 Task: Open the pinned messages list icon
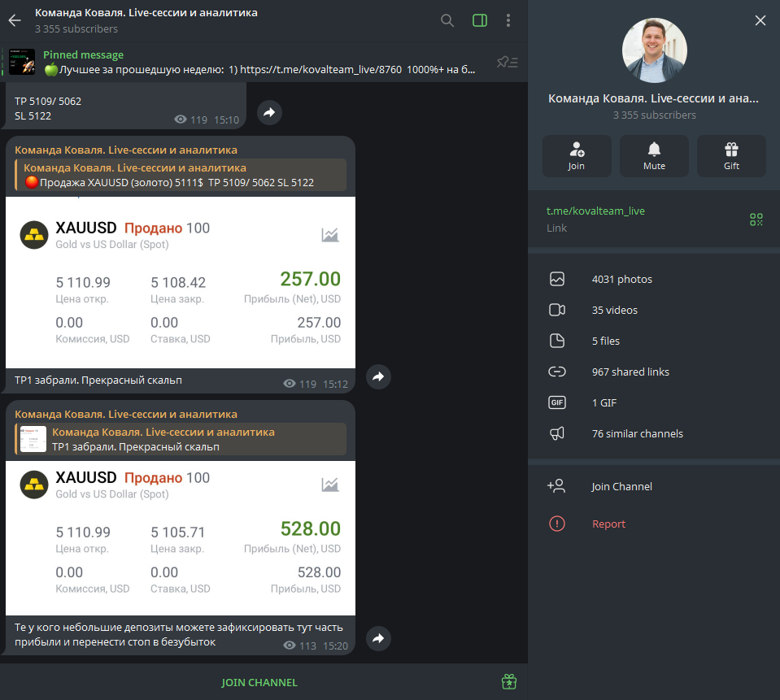coord(508,62)
